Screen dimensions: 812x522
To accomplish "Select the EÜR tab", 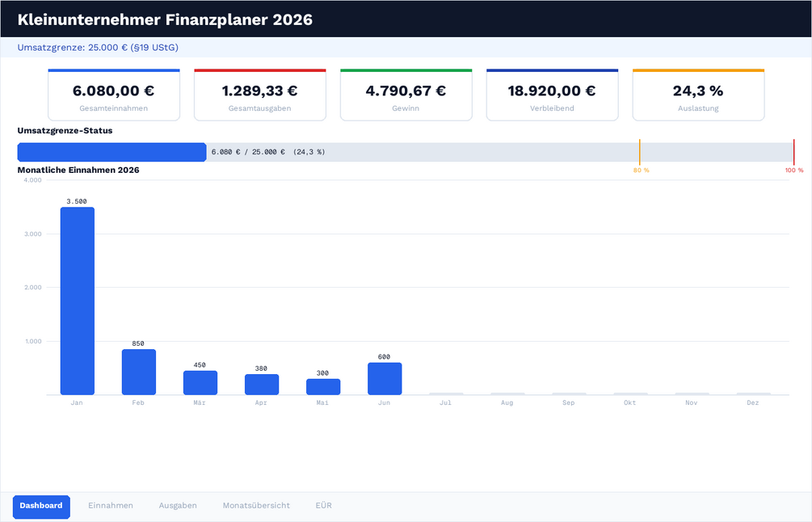I will (324, 505).
